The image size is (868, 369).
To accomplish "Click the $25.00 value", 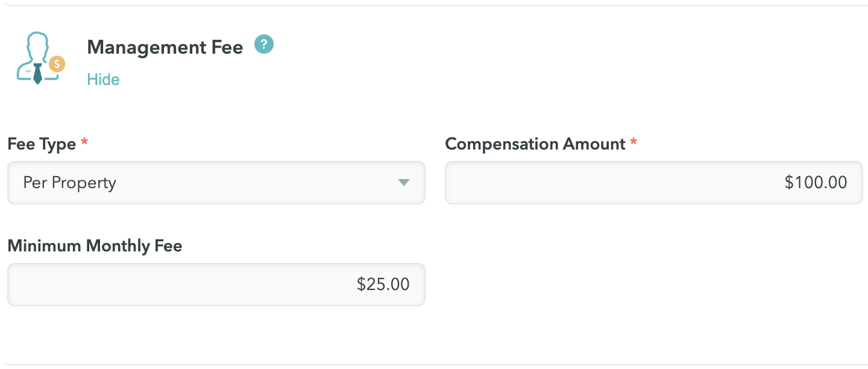I will pos(383,285).
